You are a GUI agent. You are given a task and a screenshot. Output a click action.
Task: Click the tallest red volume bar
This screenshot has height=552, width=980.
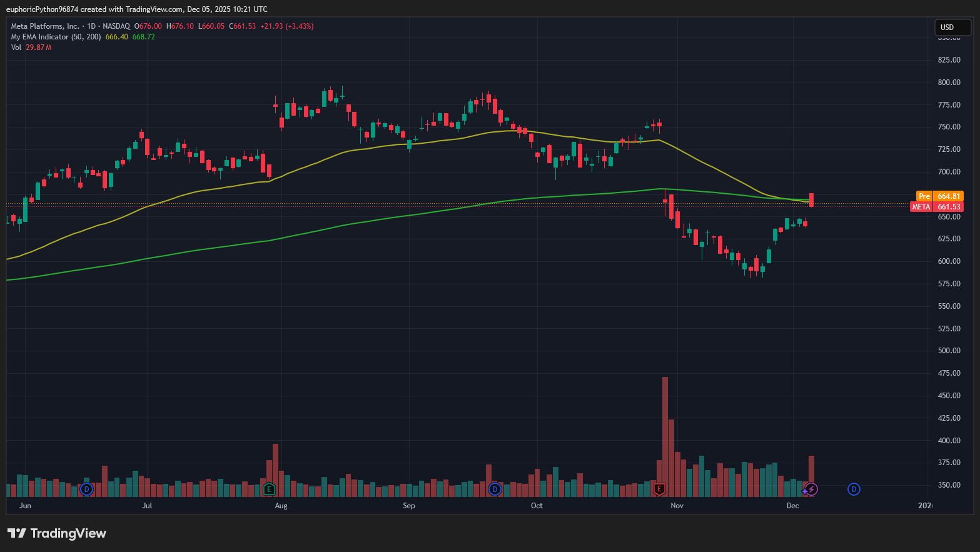[665, 436]
